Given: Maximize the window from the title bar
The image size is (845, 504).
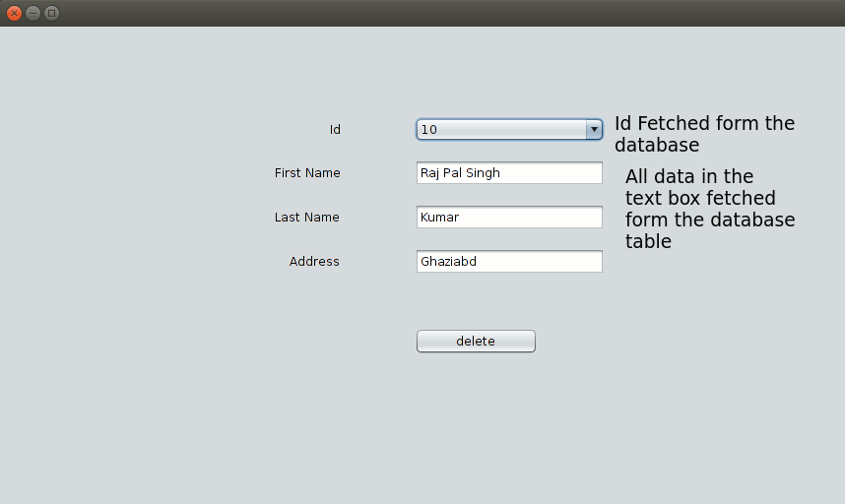Looking at the screenshot, I should point(51,13).
